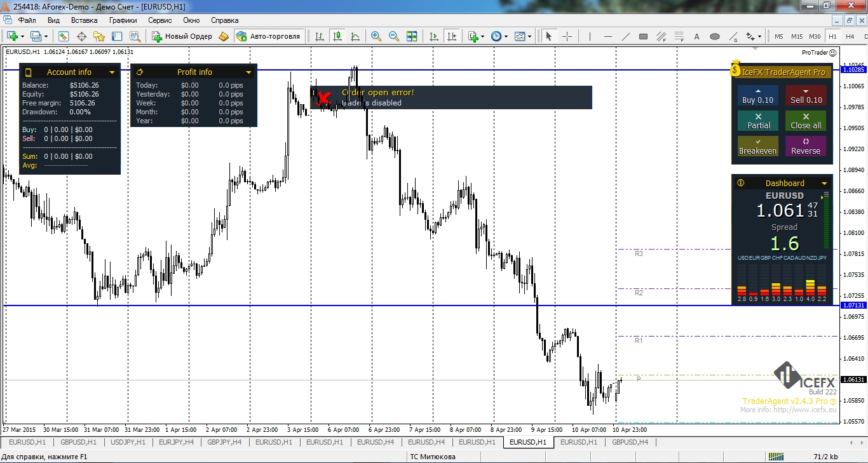The width and height of the screenshot is (868, 463).
Task: Draw a vertical line on the chart
Action: [590, 36]
